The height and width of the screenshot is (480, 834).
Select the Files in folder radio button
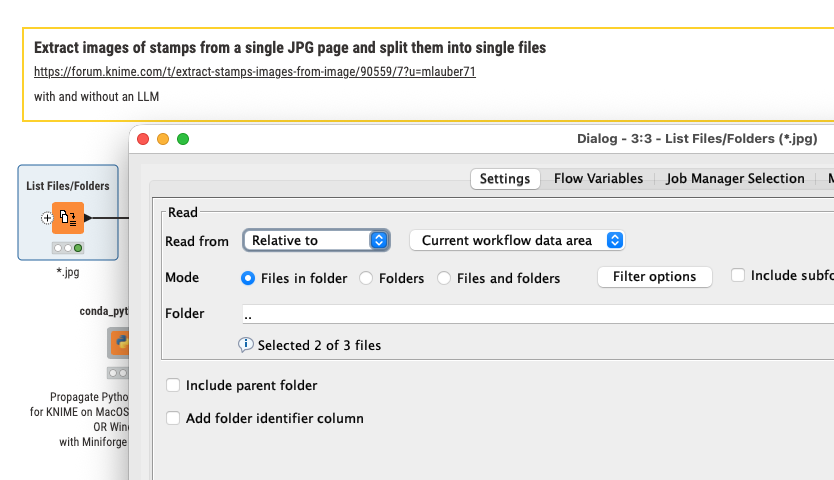pos(248,278)
